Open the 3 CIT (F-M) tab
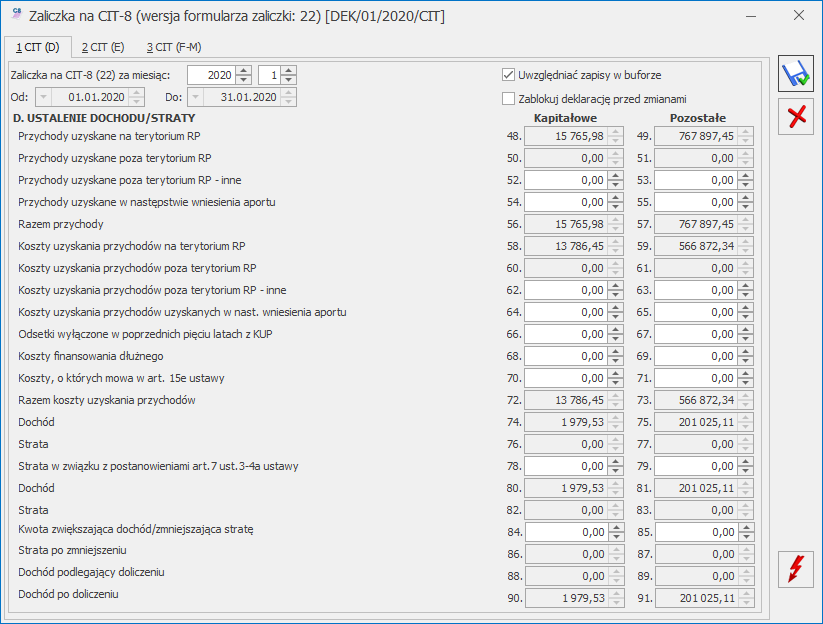 (174, 47)
